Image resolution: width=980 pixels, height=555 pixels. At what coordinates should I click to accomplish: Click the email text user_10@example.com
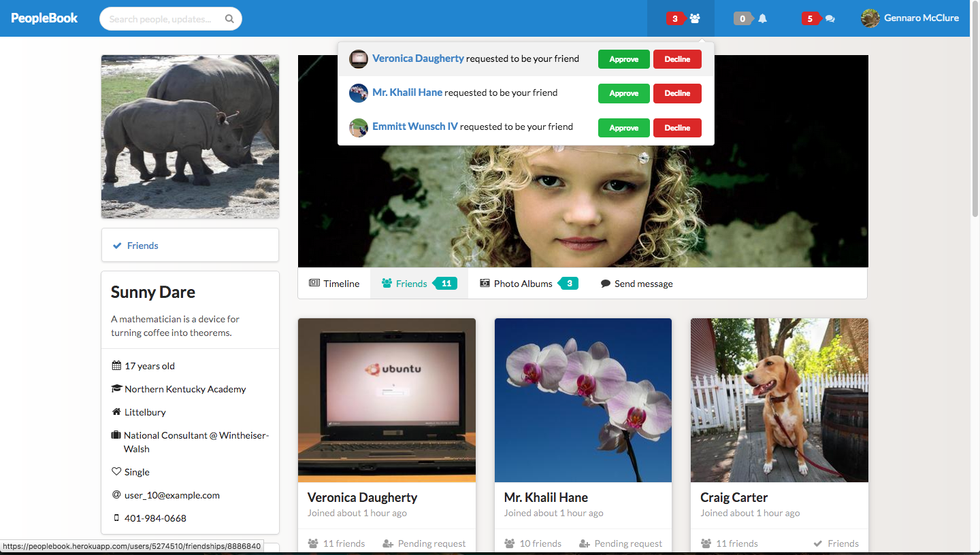(172, 495)
